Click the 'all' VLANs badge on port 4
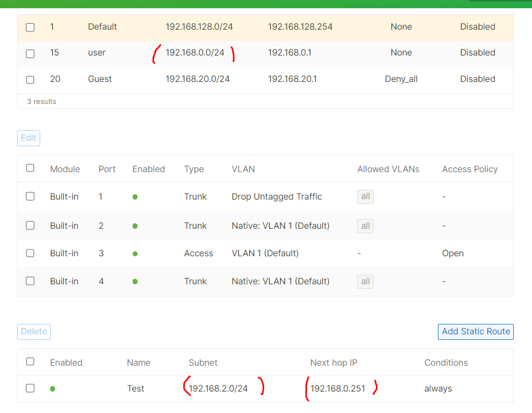This screenshot has height=413, width=532. (365, 281)
